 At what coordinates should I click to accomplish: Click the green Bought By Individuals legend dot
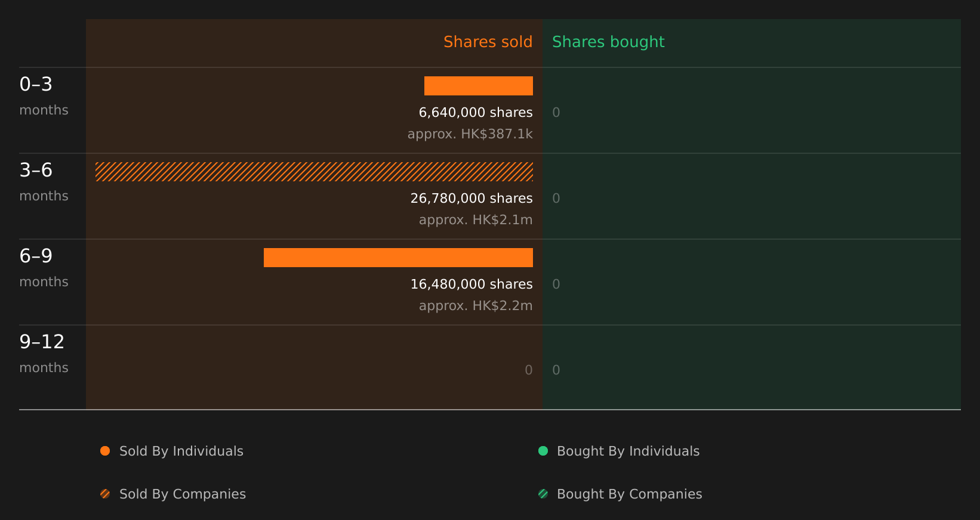(x=543, y=451)
